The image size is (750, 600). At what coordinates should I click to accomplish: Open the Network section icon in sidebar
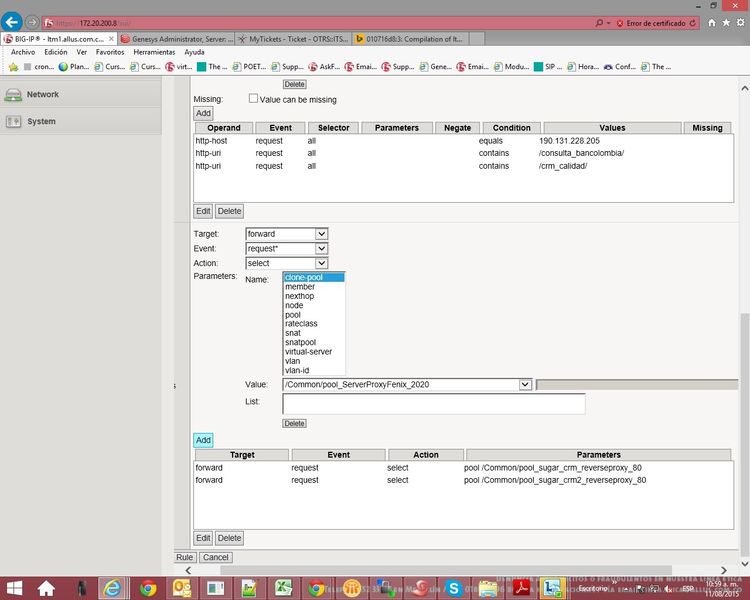13,95
